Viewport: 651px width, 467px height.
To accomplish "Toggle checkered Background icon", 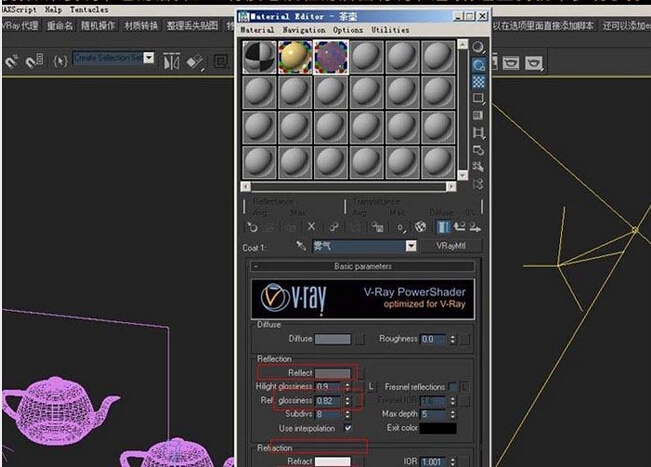I will (478, 82).
